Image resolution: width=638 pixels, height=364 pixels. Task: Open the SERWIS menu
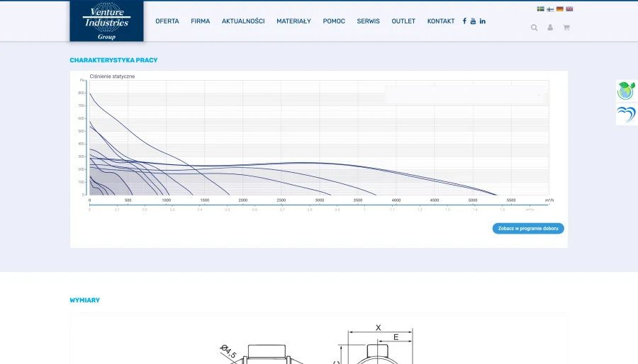point(368,21)
